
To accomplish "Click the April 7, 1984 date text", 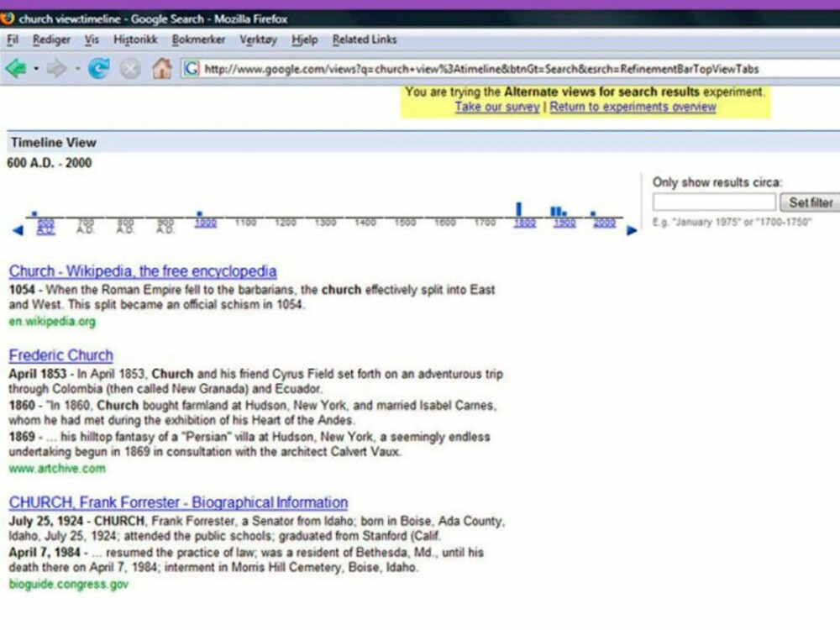I will click(x=45, y=553).
